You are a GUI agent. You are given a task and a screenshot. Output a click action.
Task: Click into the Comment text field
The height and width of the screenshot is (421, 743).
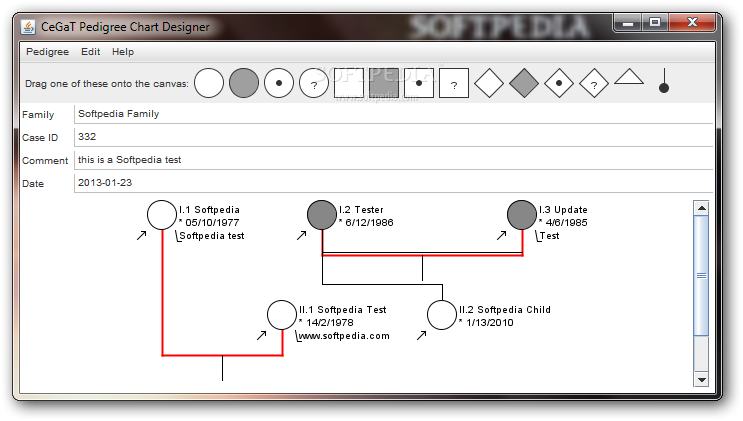[x=393, y=160]
